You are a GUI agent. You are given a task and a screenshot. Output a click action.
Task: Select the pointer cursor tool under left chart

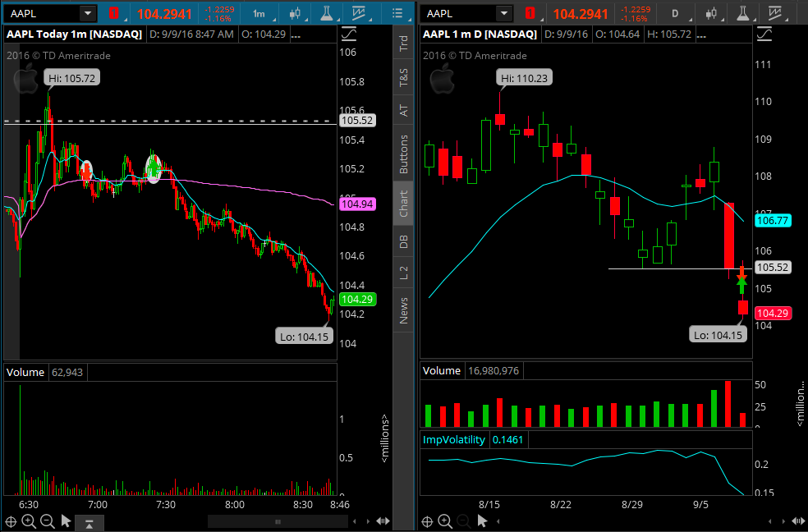66,521
